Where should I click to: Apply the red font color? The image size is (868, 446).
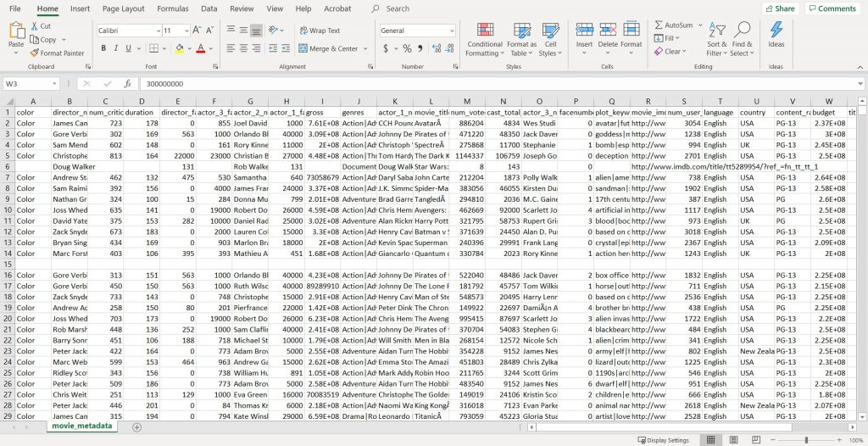pyautogui.click(x=201, y=49)
